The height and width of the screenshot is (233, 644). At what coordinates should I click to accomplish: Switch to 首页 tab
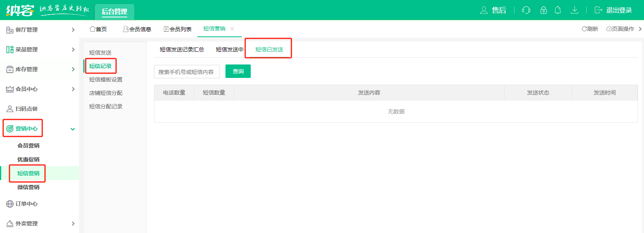coord(98,29)
